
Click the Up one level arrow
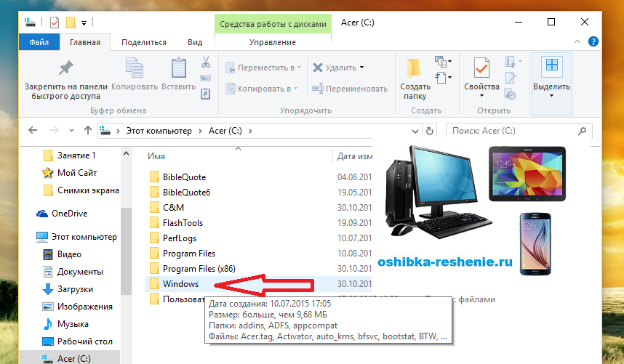click(88, 130)
